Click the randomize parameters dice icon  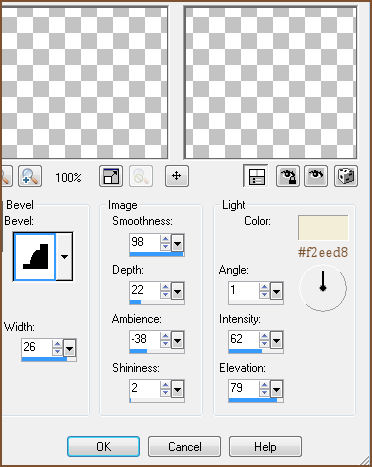pos(346,176)
